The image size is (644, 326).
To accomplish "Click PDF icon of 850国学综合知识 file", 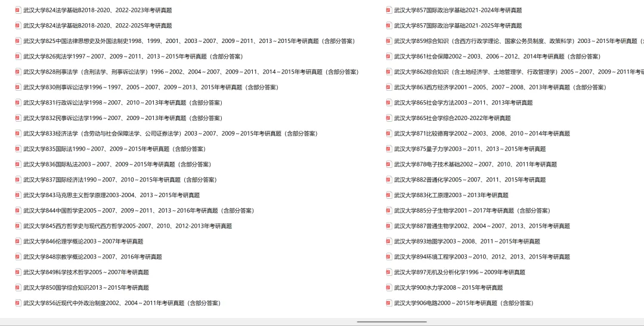I will (x=18, y=287).
